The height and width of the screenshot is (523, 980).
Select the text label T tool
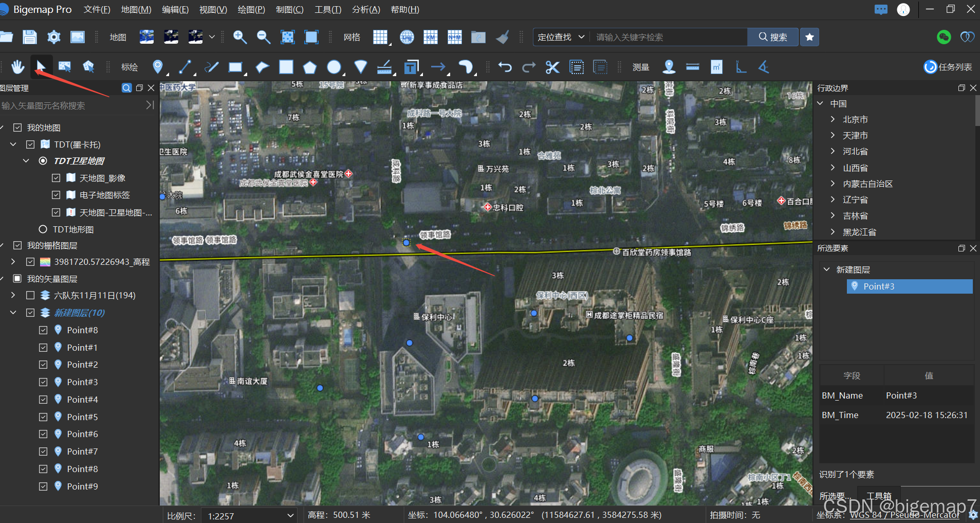coord(411,67)
